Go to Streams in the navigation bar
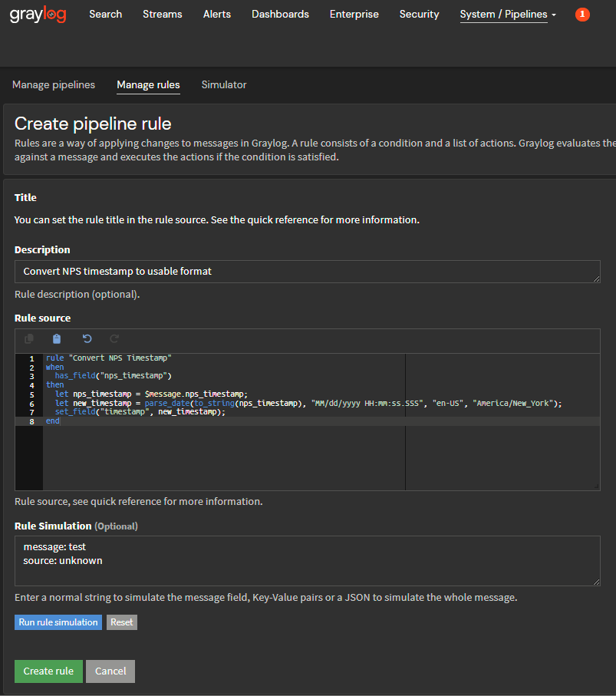The width and height of the screenshot is (616, 696). pos(163,15)
